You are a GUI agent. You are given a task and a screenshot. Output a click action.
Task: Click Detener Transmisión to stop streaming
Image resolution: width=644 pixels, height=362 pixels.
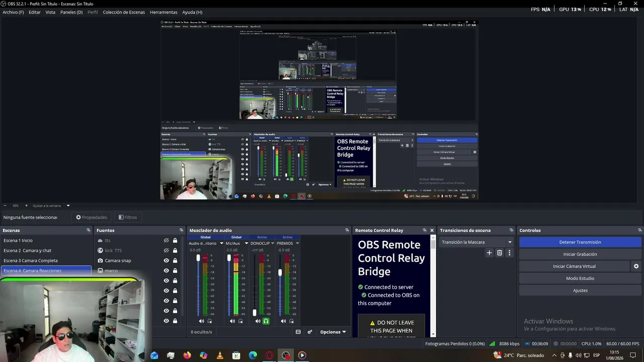[580, 242]
